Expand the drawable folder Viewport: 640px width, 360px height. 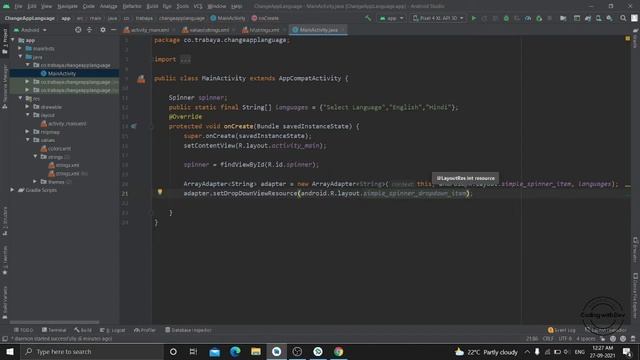27,107
